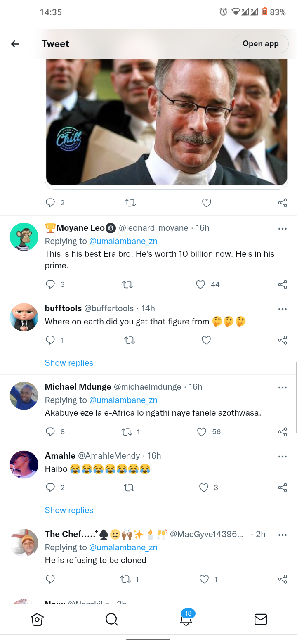Retweet The Chef's reply about being cloned

(x=125, y=579)
